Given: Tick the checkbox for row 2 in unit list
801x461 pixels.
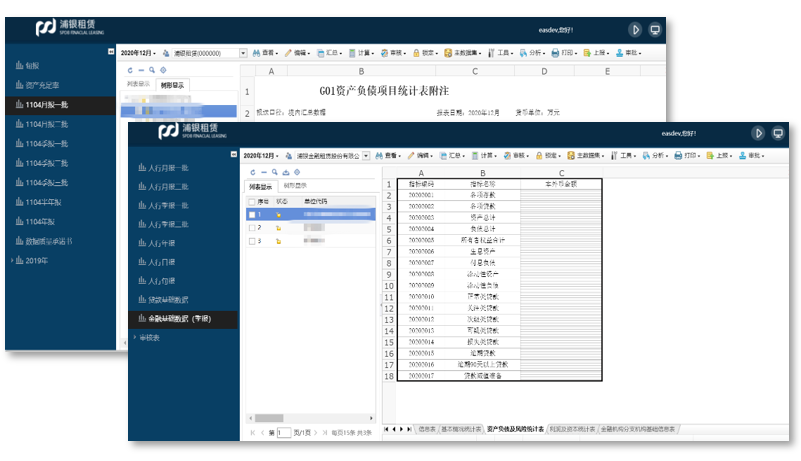Looking at the screenshot, I should coord(252,227).
